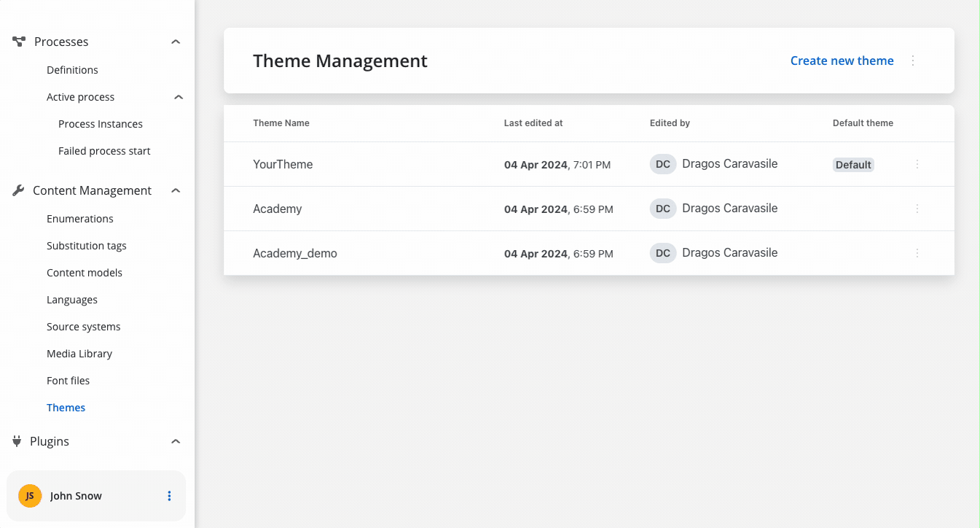The width and height of the screenshot is (980, 528).
Task: Collapse the Active process chevron
Action: pos(179,97)
